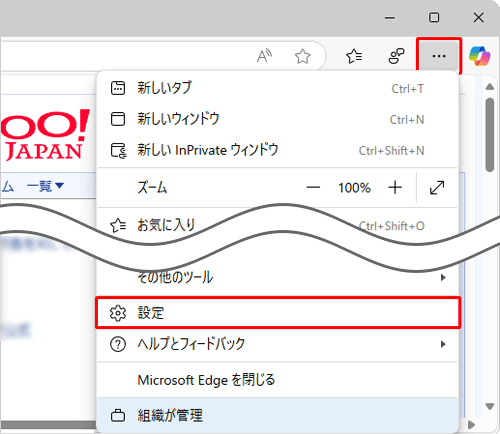Click 組織が管理 entry
Viewport: 500px width, 434px height.
click(x=278, y=415)
